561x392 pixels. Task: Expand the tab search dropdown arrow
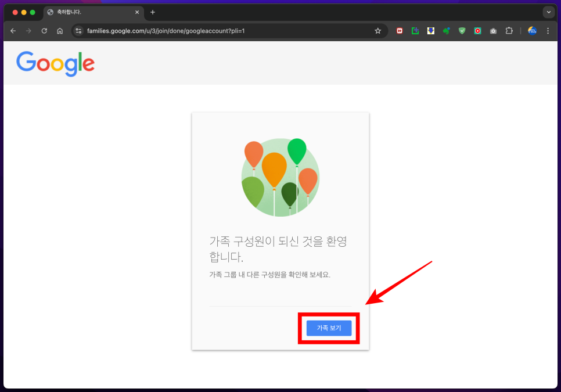pyautogui.click(x=548, y=12)
